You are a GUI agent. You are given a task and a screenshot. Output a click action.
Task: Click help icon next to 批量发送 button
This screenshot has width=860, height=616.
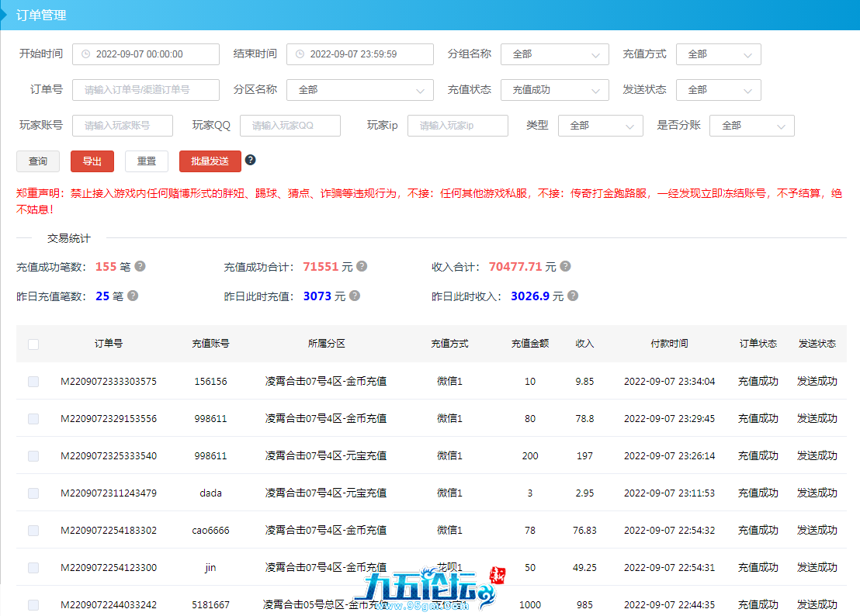[250, 160]
